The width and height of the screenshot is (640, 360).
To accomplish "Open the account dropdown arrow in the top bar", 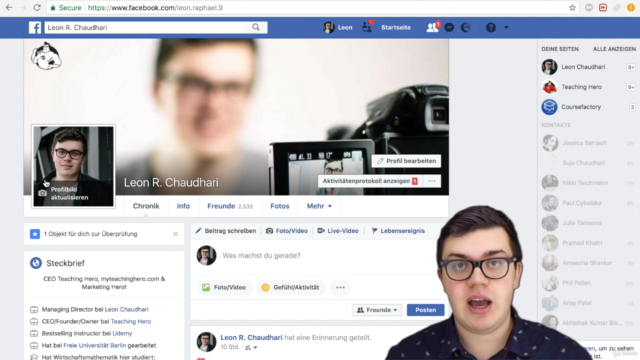I will [506, 27].
